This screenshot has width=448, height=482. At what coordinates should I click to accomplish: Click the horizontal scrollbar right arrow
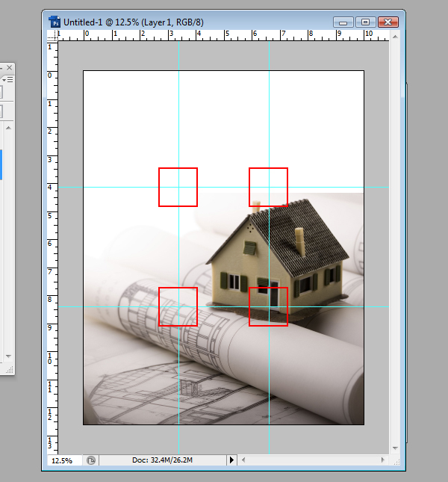coord(382,460)
